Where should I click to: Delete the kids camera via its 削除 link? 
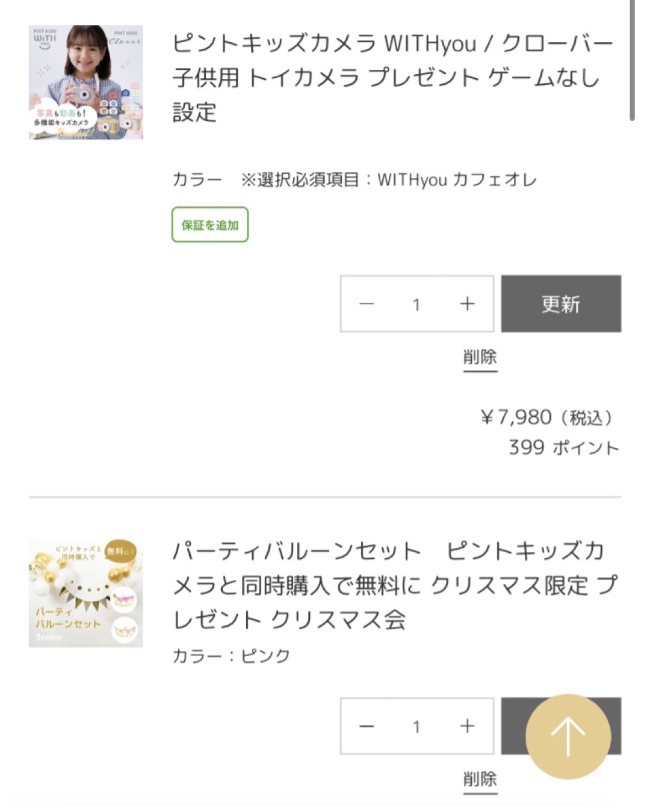(x=480, y=357)
